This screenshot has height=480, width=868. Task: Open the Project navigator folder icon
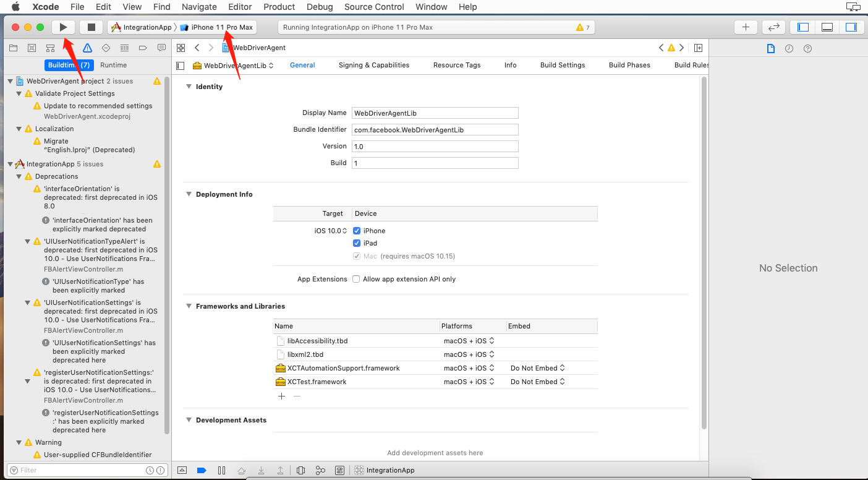[13, 48]
